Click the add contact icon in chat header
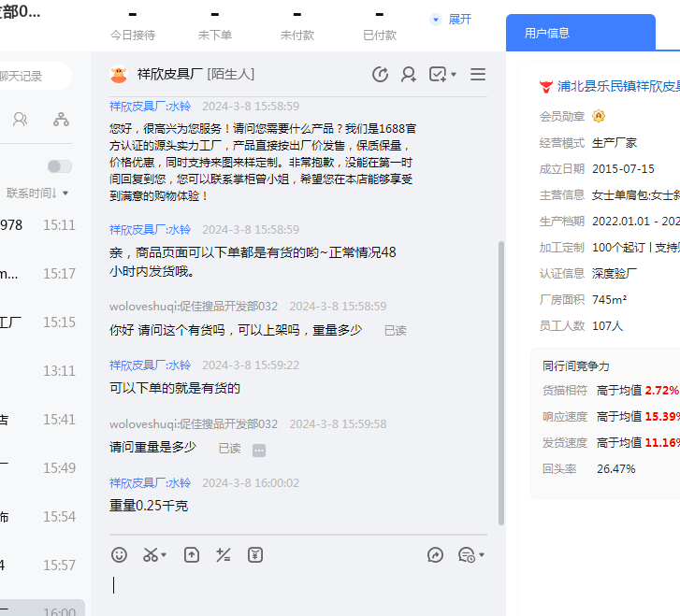 pyautogui.click(x=409, y=75)
